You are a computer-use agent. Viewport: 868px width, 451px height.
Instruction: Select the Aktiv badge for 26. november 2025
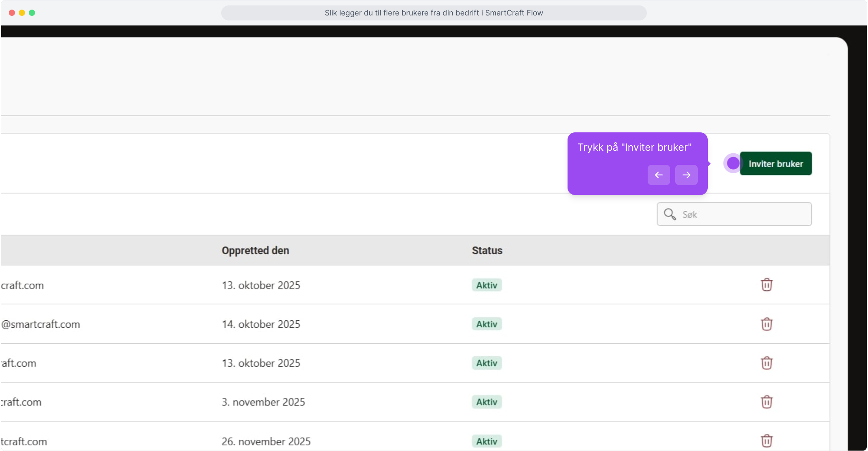[487, 441]
